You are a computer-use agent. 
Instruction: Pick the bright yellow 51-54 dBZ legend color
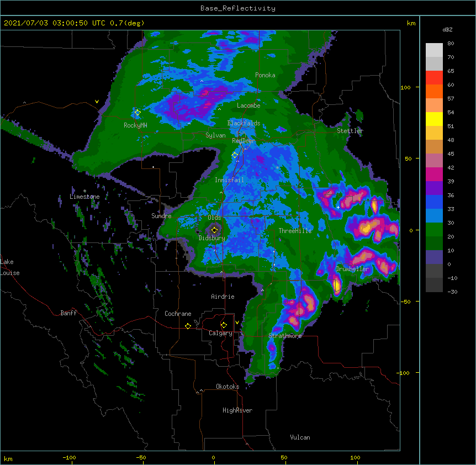434,119
